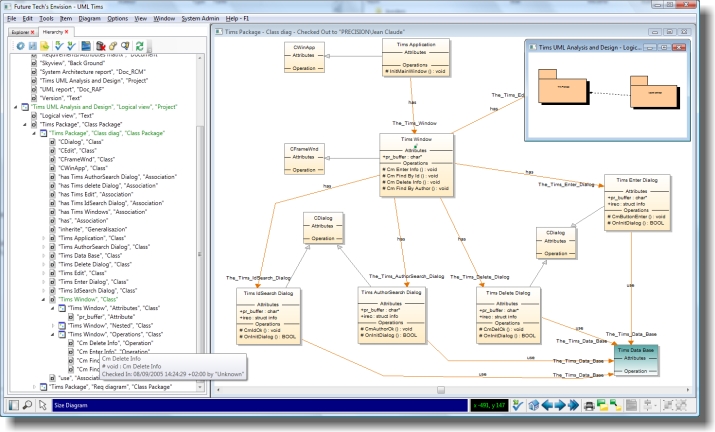Click the fit-to-window icon in bottom toolbar

click(x=668, y=405)
